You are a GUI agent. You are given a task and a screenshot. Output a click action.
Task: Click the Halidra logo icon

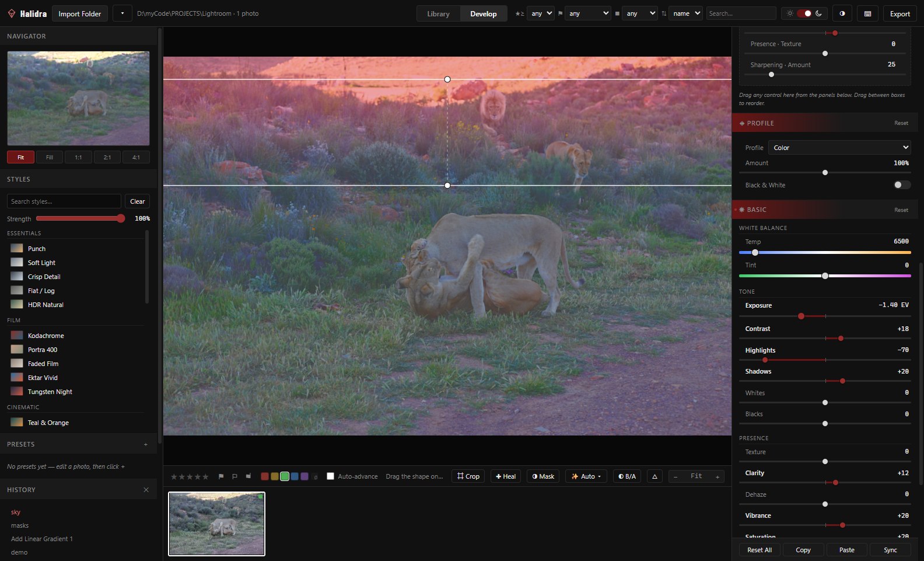[x=12, y=13]
